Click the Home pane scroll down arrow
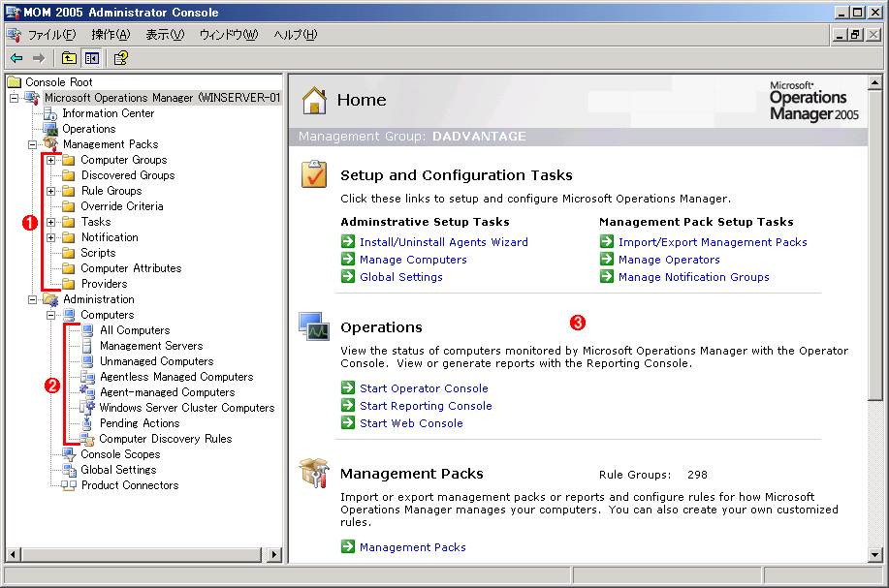The height and width of the screenshot is (588, 889). pyautogui.click(x=874, y=555)
